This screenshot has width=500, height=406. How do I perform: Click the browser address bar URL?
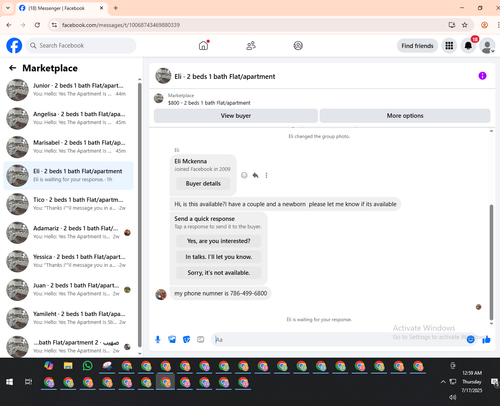(121, 25)
